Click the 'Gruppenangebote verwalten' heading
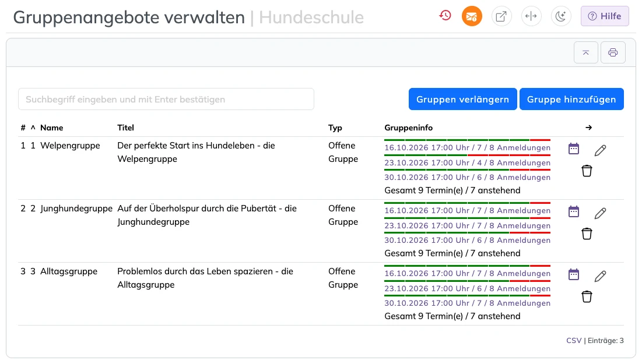 [129, 17]
